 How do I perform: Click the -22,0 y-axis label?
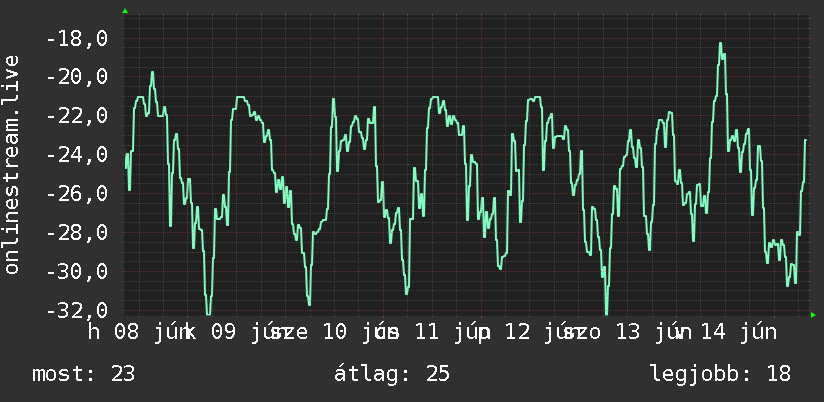(77, 116)
